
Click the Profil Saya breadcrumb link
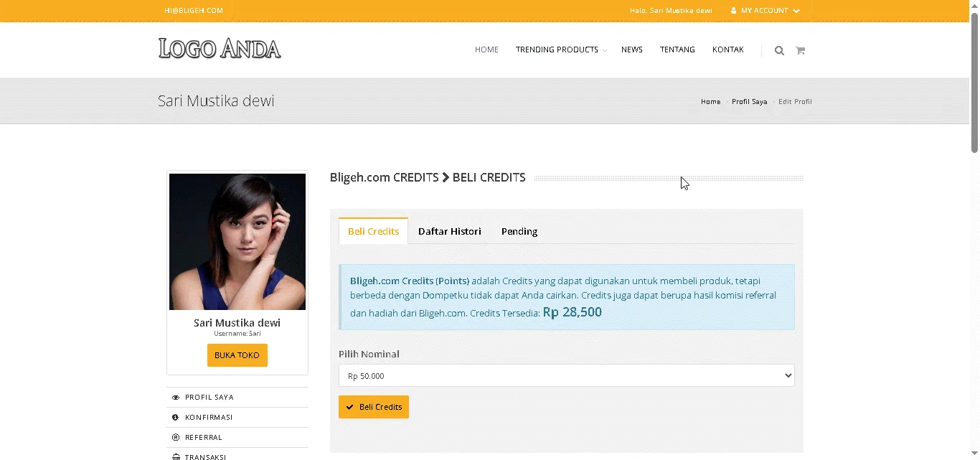coord(749,102)
